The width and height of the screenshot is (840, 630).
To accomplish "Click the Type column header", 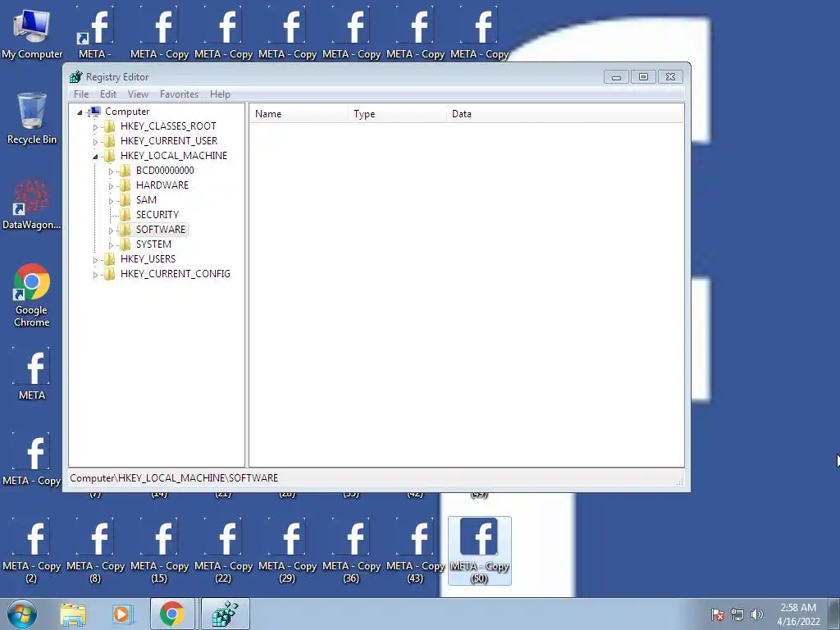I will coord(397,113).
